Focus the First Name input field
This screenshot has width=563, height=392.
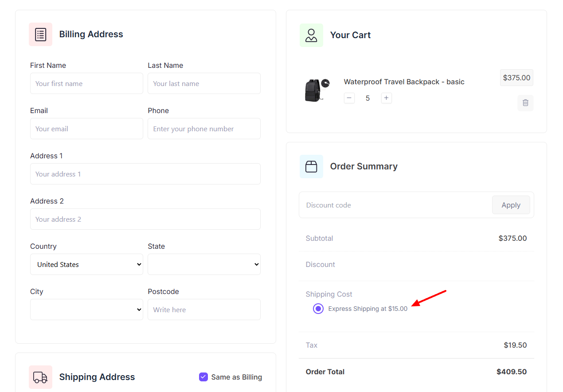click(86, 83)
